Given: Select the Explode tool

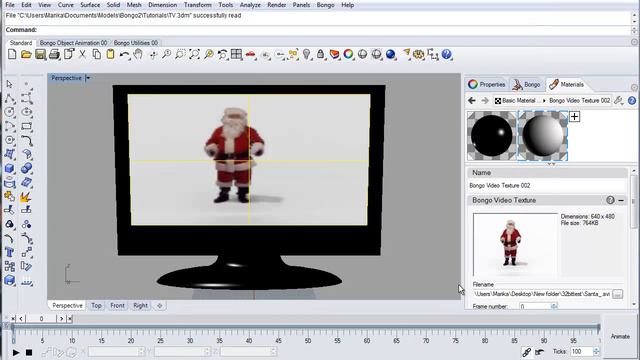Looking at the screenshot, I should coord(26,197).
